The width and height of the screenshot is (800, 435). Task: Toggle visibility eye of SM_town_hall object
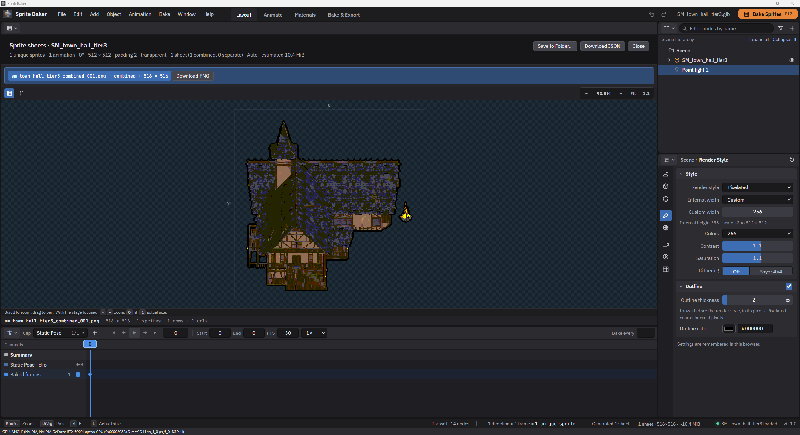pos(792,60)
